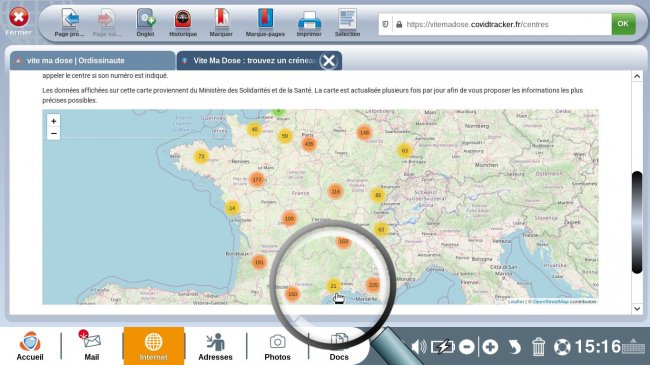Open the 14 cluster near La Rochelle
The image size is (650, 365).
tap(232, 208)
